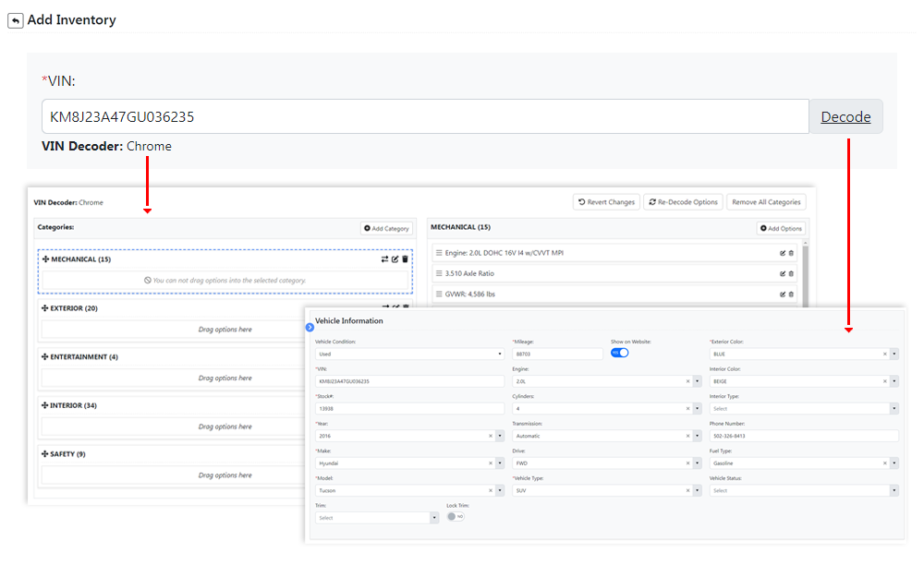The image size is (924, 565).
Task: Open the Trim select dropdown
Action: [377, 518]
